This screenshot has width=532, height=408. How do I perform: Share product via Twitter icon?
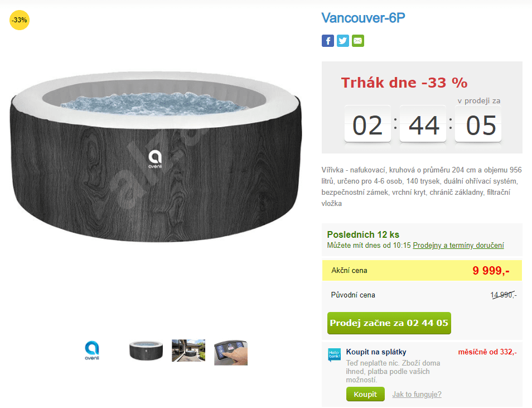point(343,41)
